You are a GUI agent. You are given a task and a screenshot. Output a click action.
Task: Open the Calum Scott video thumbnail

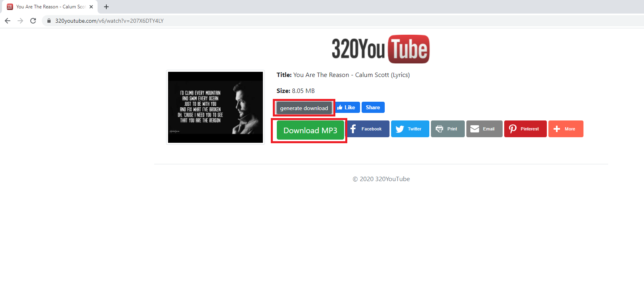point(215,107)
